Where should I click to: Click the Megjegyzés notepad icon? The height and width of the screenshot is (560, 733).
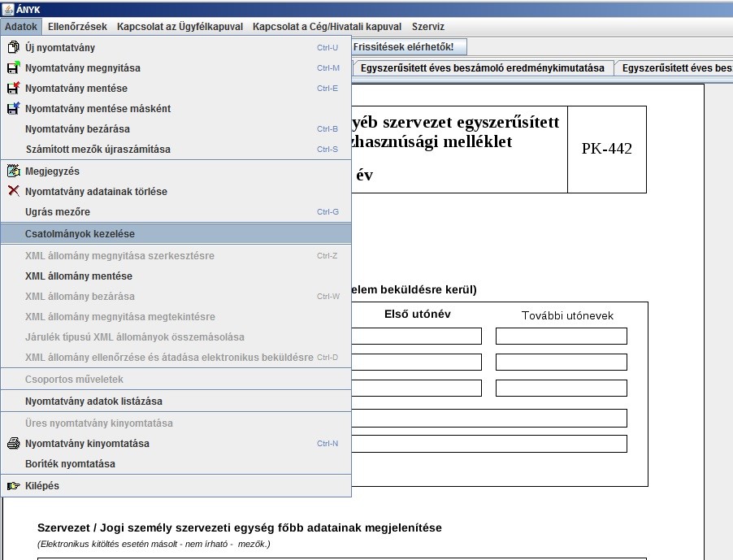pos(14,171)
